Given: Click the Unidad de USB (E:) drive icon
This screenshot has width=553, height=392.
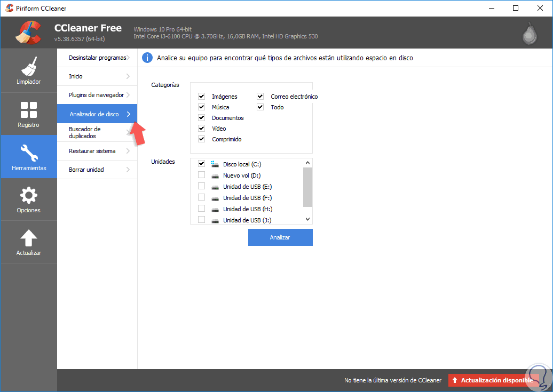Looking at the screenshot, I should [215, 187].
